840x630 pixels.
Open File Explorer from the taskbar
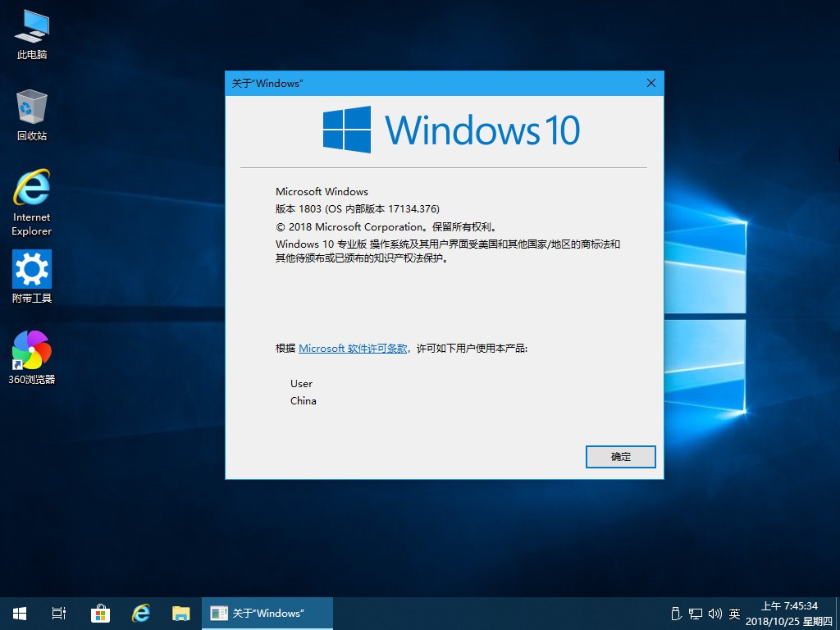click(181, 614)
